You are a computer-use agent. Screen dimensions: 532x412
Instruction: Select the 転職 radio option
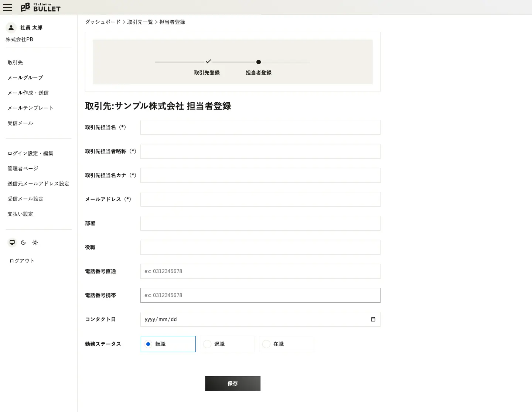click(148, 344)
